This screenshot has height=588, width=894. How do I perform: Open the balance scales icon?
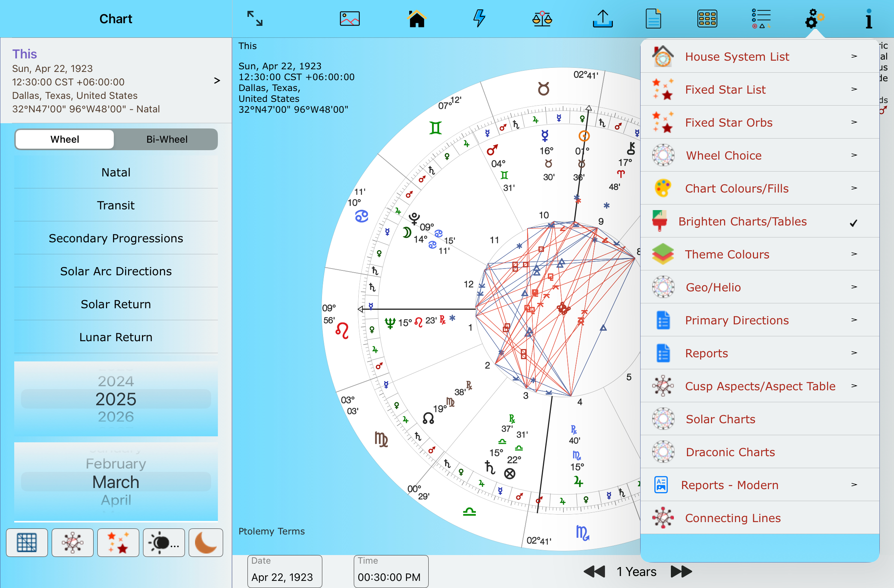point(542,18)
